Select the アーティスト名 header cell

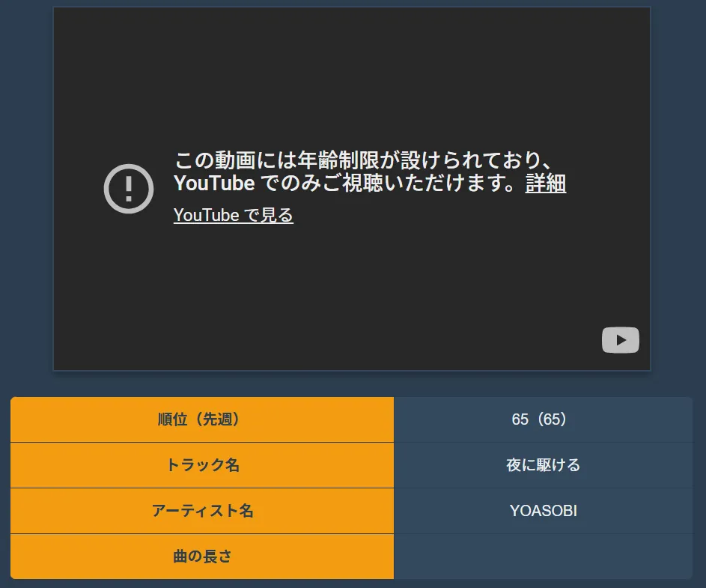click(x=202, y=511)
